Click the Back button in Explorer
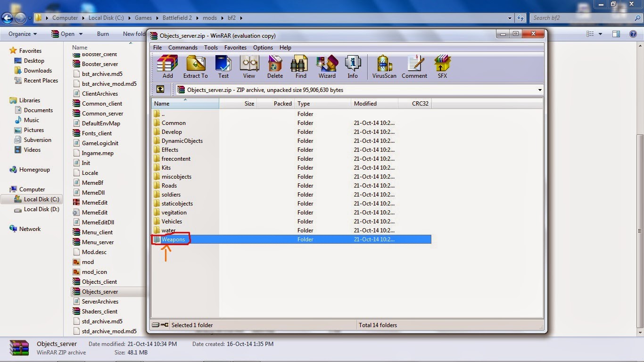 (x=8, y=18)
